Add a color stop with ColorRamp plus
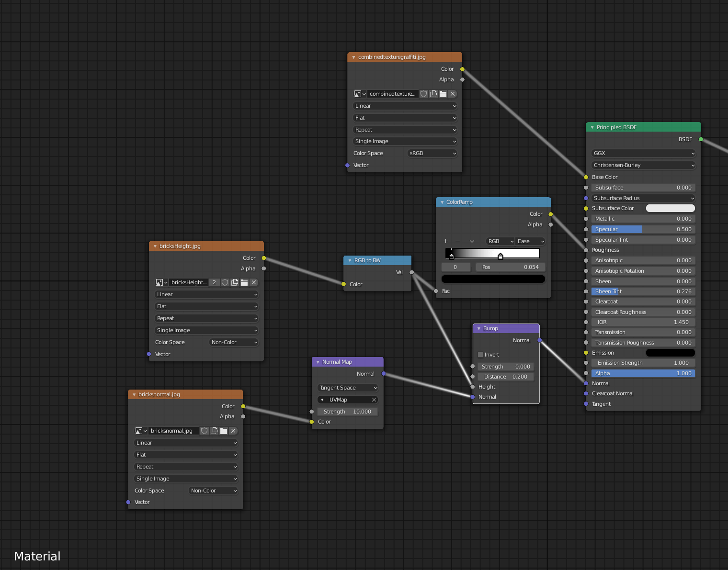This screenshot has height=570, width=728. click(x=445, y=241)
